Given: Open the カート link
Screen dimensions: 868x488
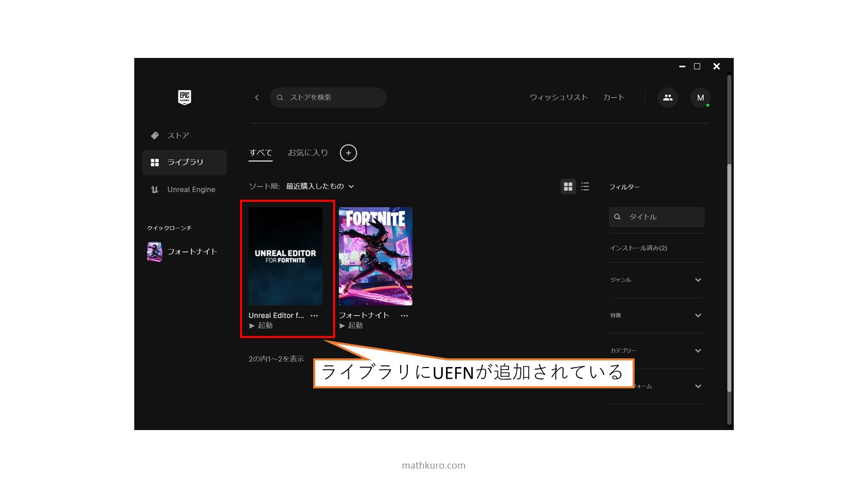Looking at the screenshot, I should click(613, 98).
